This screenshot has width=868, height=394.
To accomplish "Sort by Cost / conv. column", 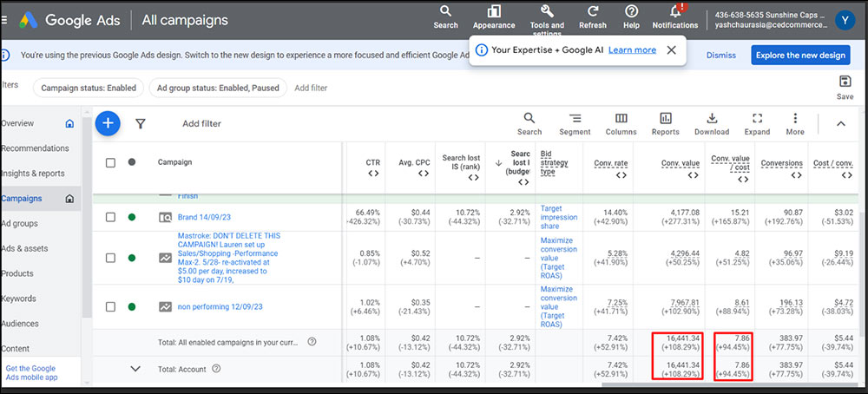I will [832, 162].
